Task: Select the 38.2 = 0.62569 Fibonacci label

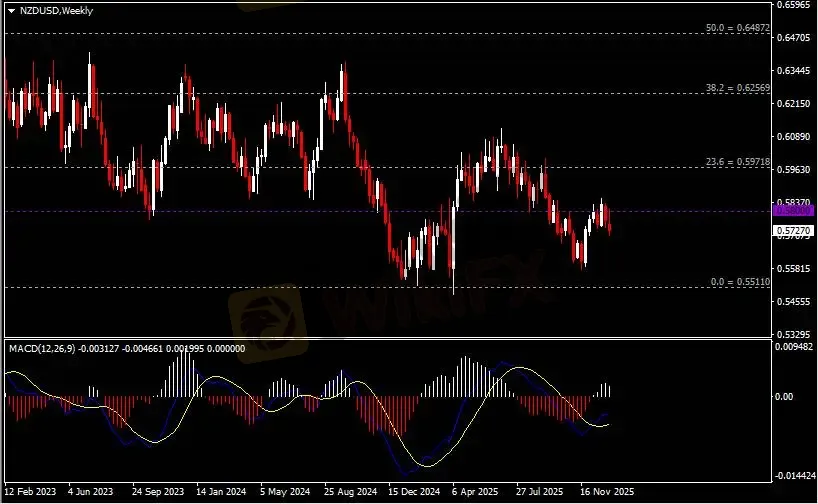Action: [x=737, y=88]
